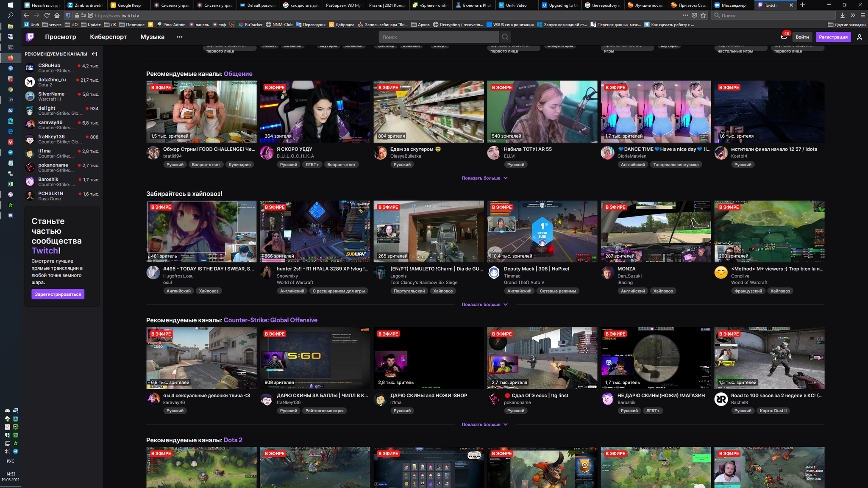Open dota2mc_ru channel avatar in sidebar
This screenshot has height=488, width=868.
click(x=30, y=82)
